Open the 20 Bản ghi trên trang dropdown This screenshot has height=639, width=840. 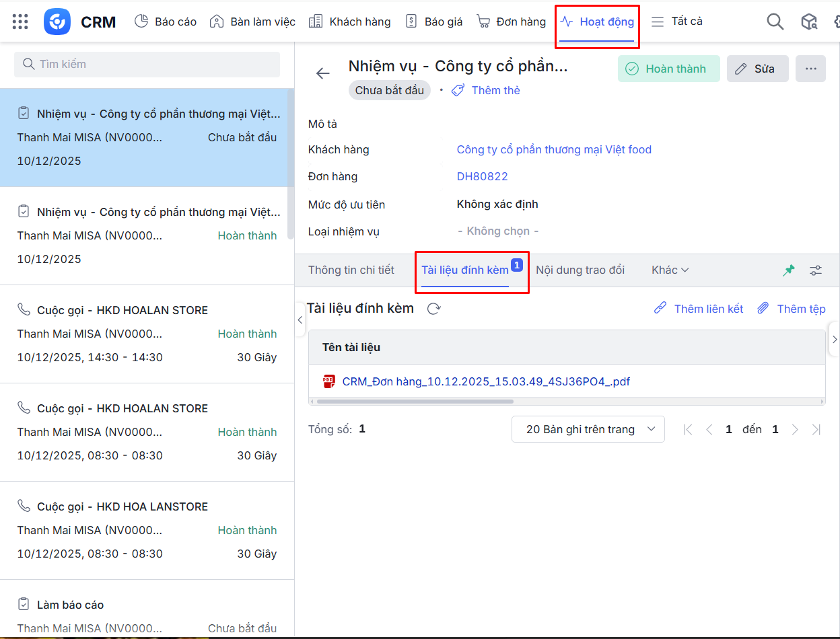588,429
